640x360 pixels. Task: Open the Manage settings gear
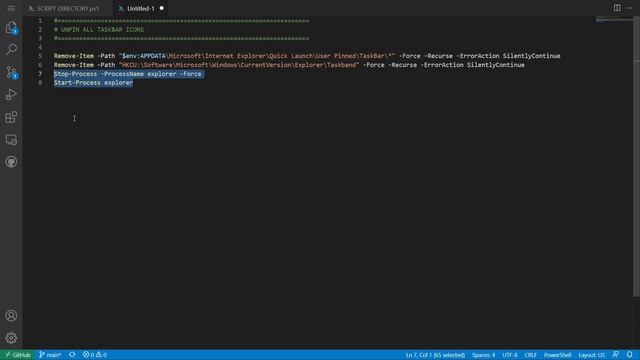11,338
